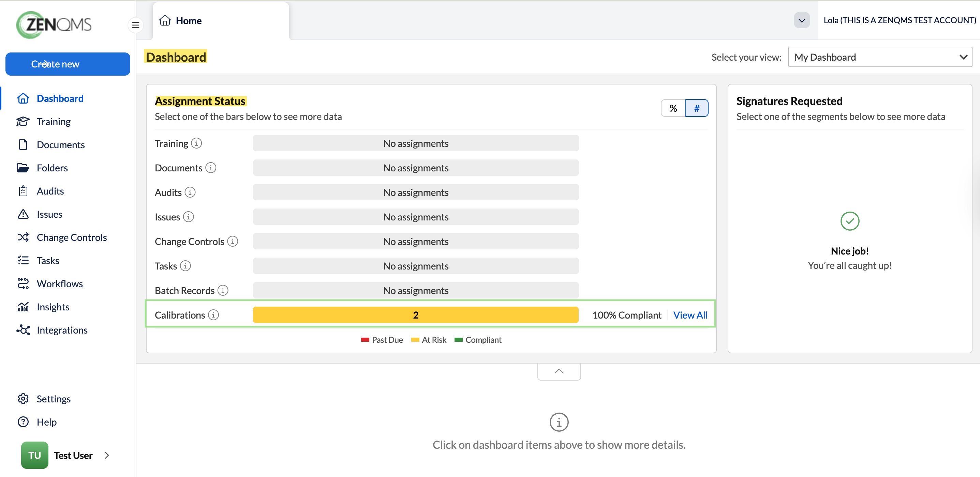
Task: Click the Insights chart icon
Action: pyautogui.click(x=23, y=307)
